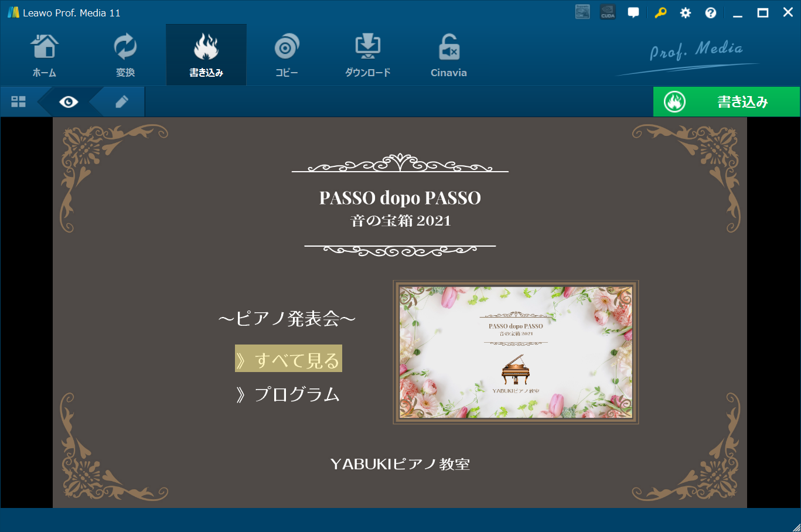Open the 書き込み (Burn) module
801x532 pixels.
[x=206, y=54]
